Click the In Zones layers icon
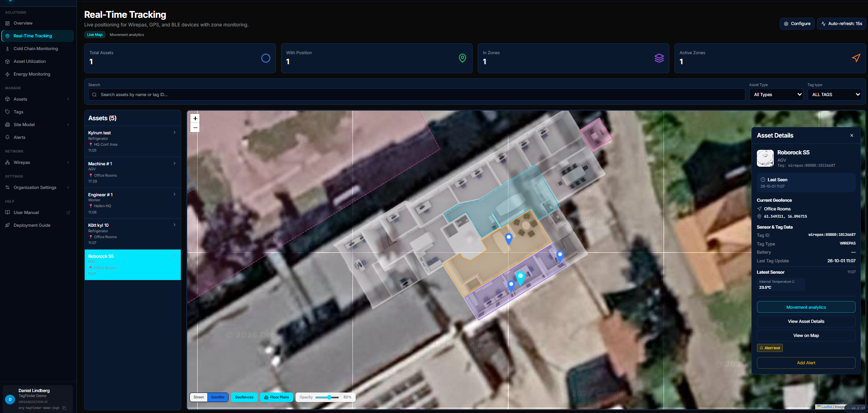Screen dimensions: 868x413 point(659,58)
